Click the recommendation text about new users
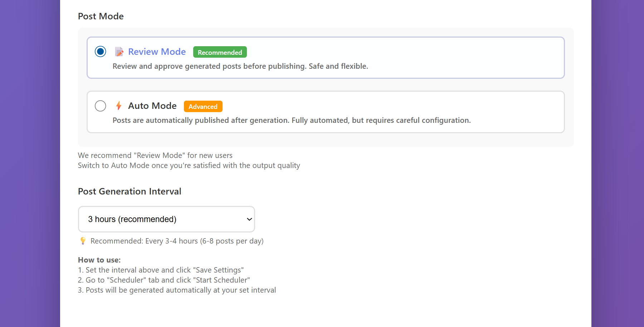 155,155
